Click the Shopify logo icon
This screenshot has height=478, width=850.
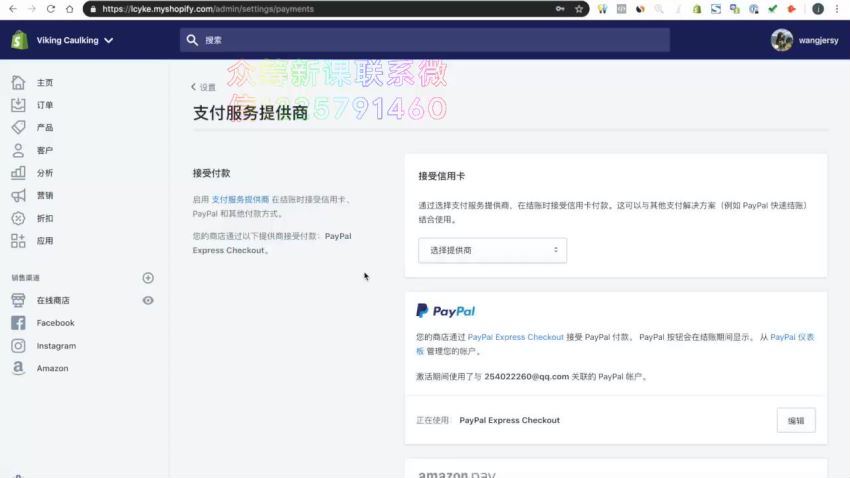click(x=20, y=40)
